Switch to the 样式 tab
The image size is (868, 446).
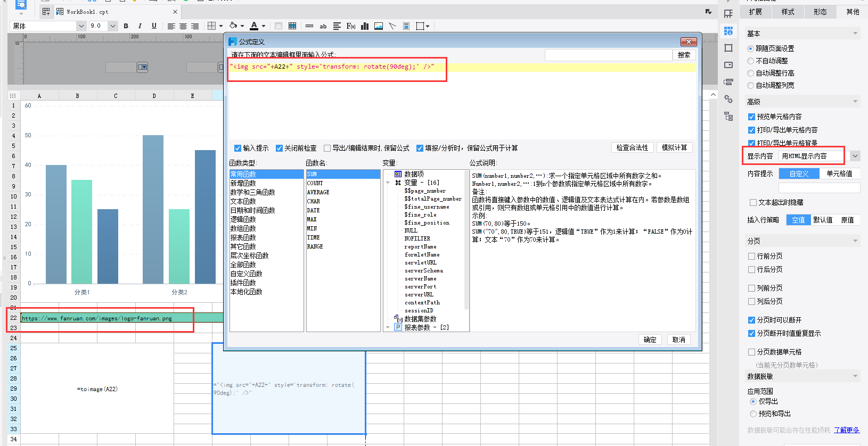788,12
